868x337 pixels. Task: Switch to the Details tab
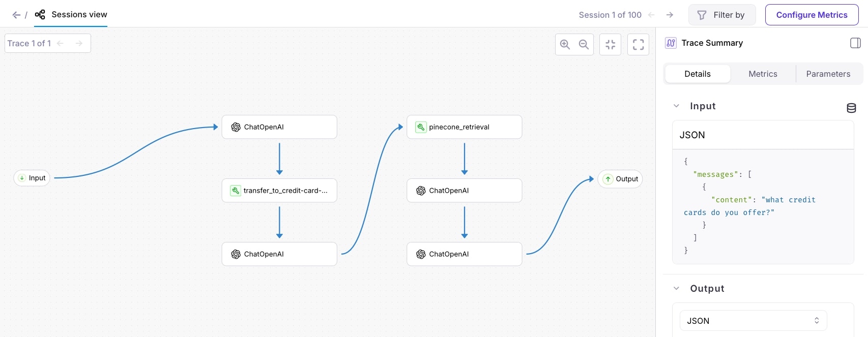pos(698,74)
